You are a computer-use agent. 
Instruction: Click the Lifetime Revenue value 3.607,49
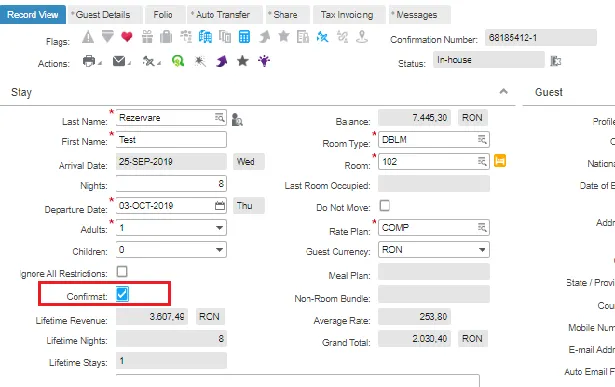[152, 316]
